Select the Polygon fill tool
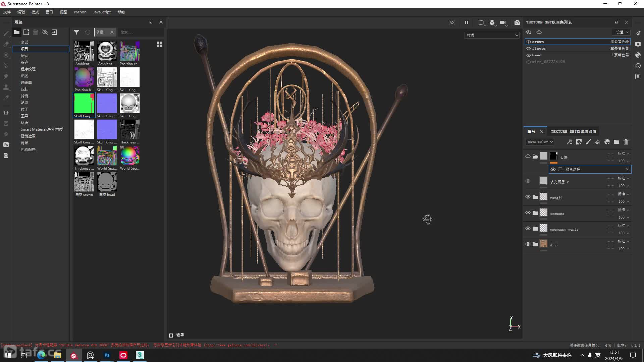Viewport: 644px width, 362px height. pyautogui.click(x=6, y=65)
